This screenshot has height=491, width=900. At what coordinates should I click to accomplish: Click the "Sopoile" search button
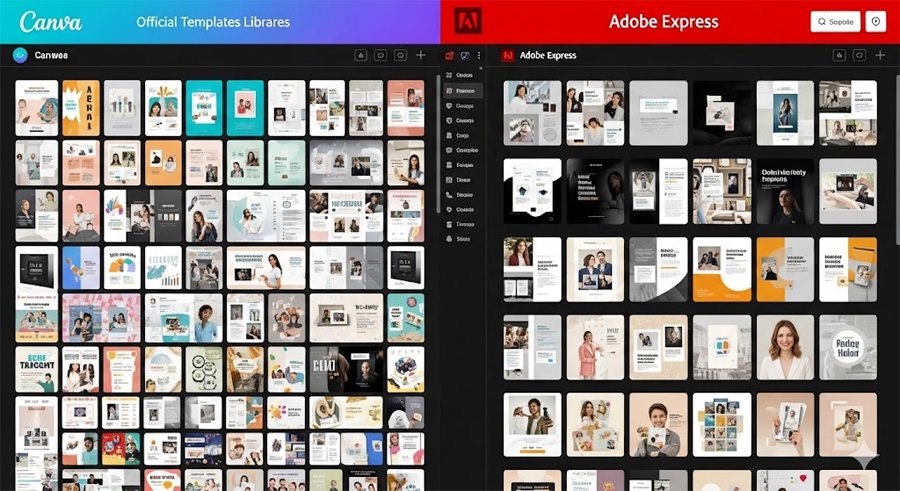pos(835,22)
